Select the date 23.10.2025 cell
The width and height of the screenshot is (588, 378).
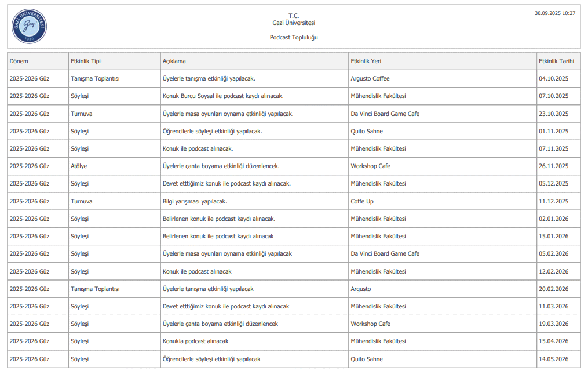click(553, 114)
